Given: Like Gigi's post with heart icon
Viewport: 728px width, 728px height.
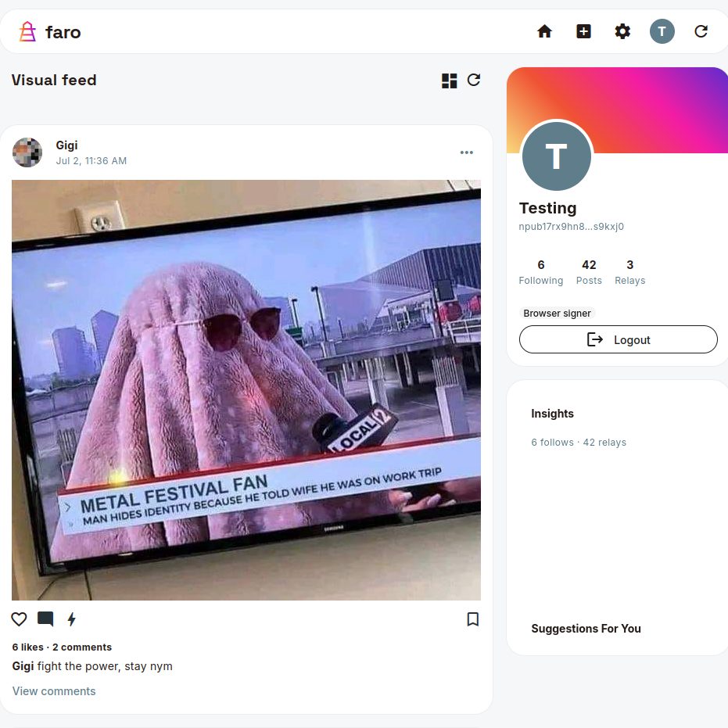Looking at the screenshot, I should [x=19, y=619].
